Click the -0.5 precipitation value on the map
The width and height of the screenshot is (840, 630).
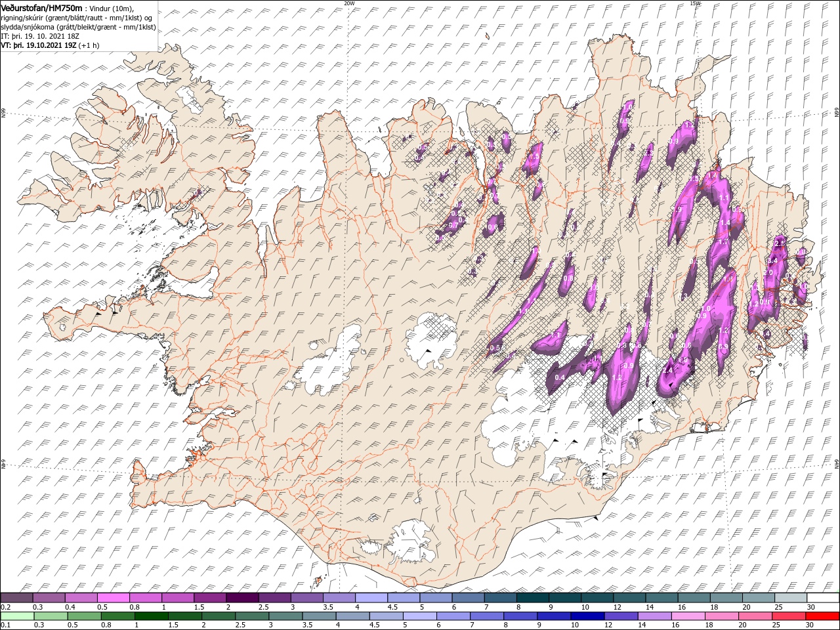click(x=495, y=347)
